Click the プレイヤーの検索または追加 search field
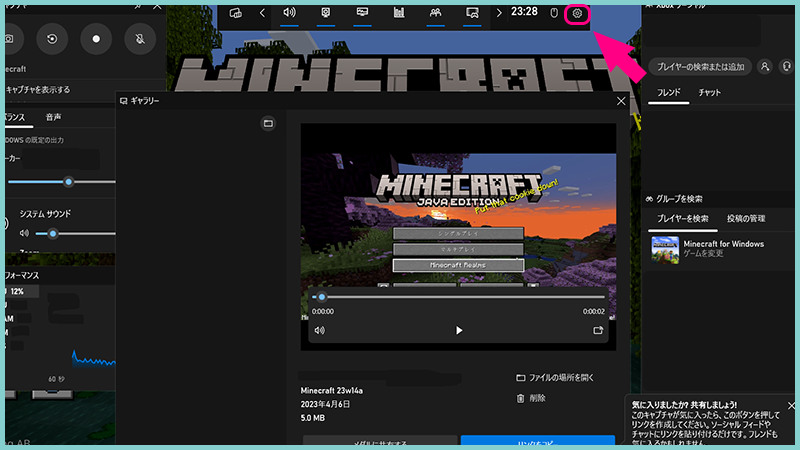800x450 pixels. click(x=700, y=67)
